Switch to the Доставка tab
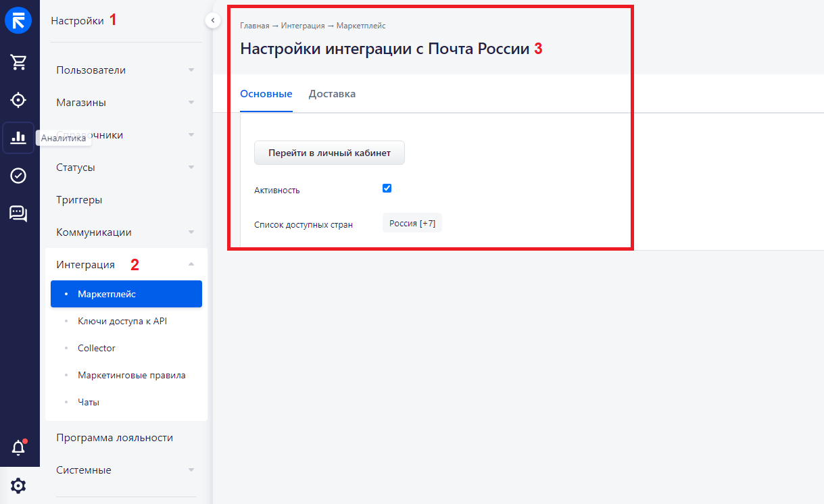Image resolution: width=824 pixels, height=504 pixels. click(332, 94)
